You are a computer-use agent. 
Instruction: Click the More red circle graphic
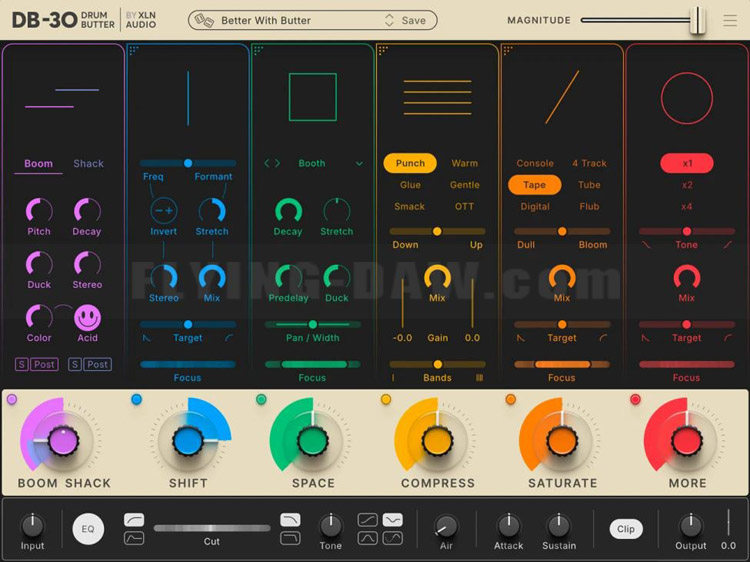coord(687,98)
